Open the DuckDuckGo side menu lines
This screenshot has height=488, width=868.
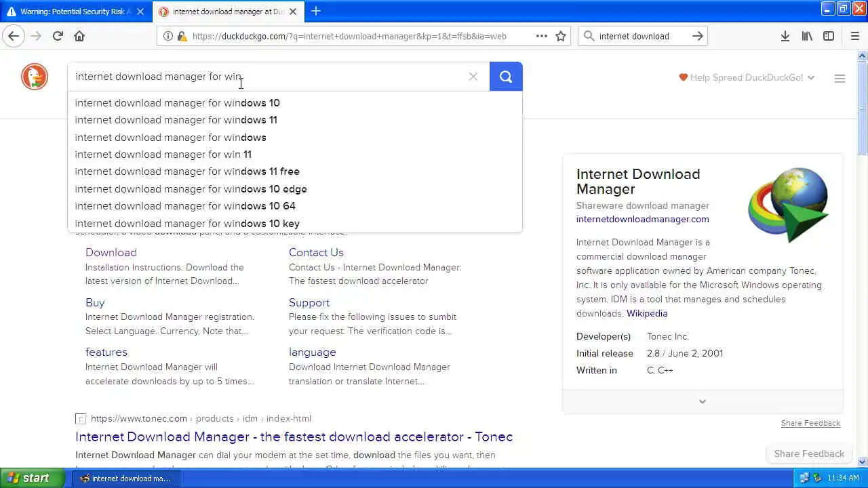click(840, 78)
